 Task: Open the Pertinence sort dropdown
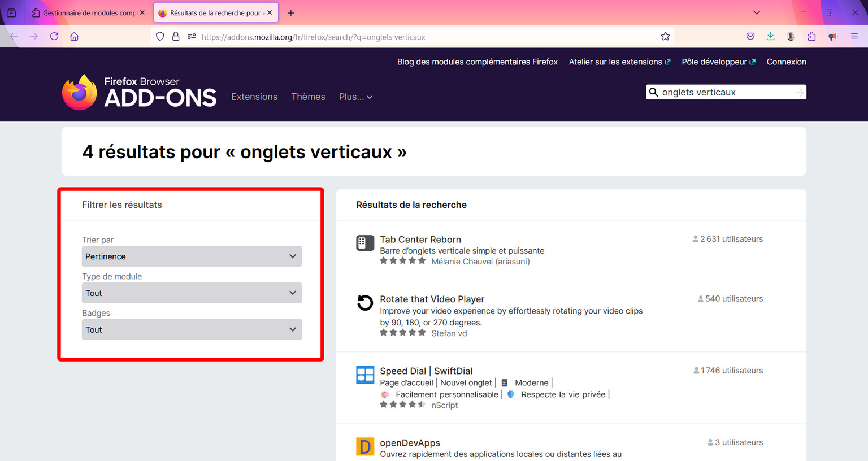coord(192,256)
